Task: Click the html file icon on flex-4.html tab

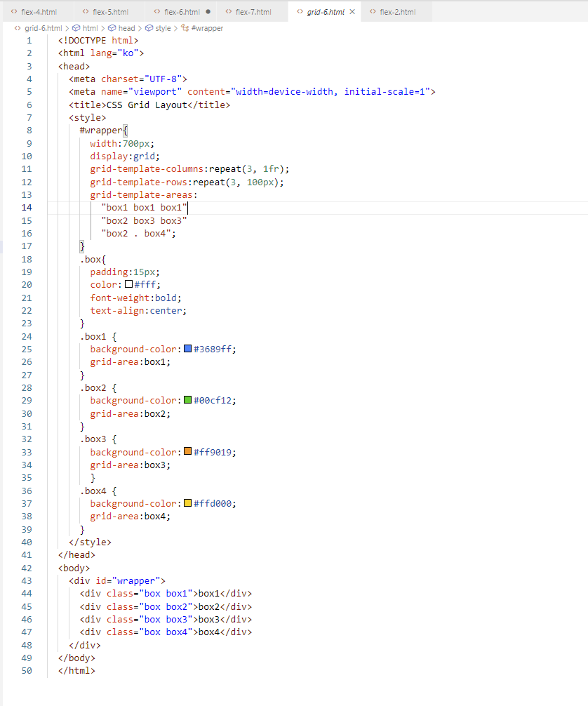Action: pos(15,12)
